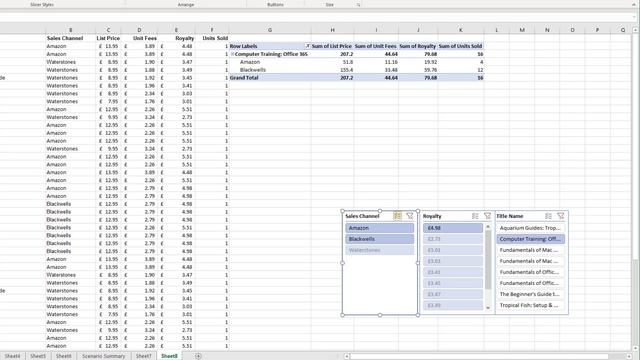Select Computer Training title in Title Name slicer
This screenshot has height=360, width=640.
pyautogui.click(x=531, y=239)
